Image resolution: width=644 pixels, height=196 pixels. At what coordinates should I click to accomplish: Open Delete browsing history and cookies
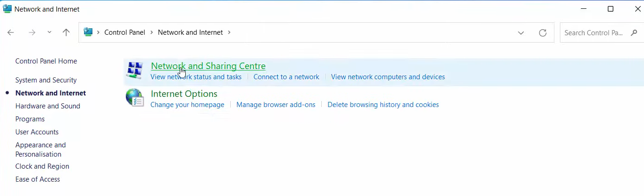click(383, 105)
